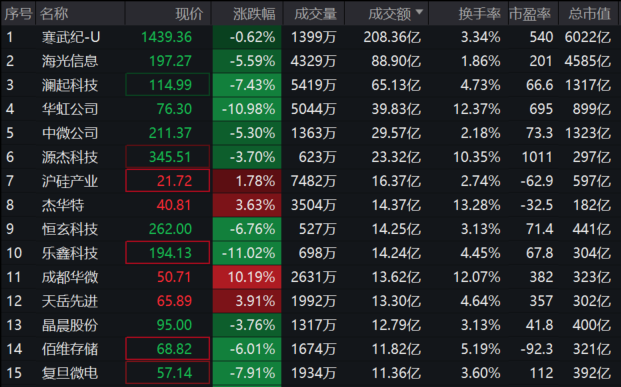Click the 成交量 column header
The width and height of the screenshot is (621, 387).
[315, 14]
